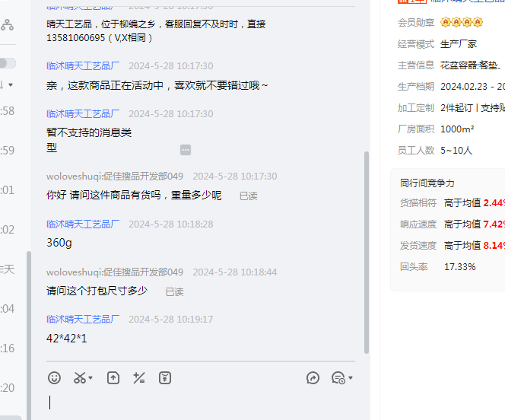The height and width of the screenshot is (420, 505).
Task: Click the 42*42*1 reply message
Action: pos(67,339)
